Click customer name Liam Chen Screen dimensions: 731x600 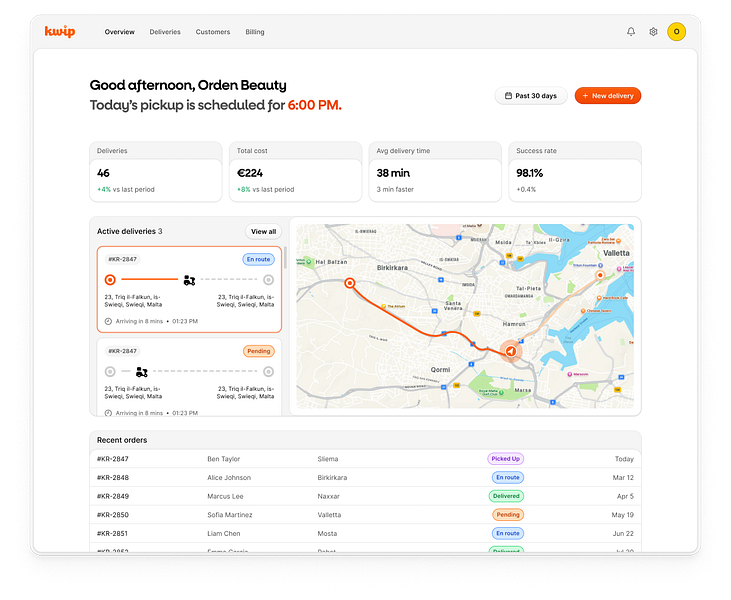[224, 534]
